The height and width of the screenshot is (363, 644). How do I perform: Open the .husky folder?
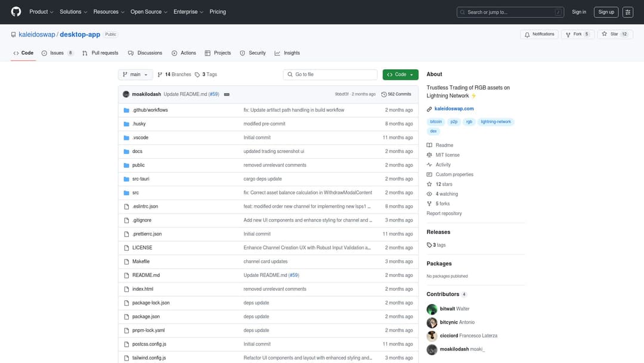click(139, 124)
